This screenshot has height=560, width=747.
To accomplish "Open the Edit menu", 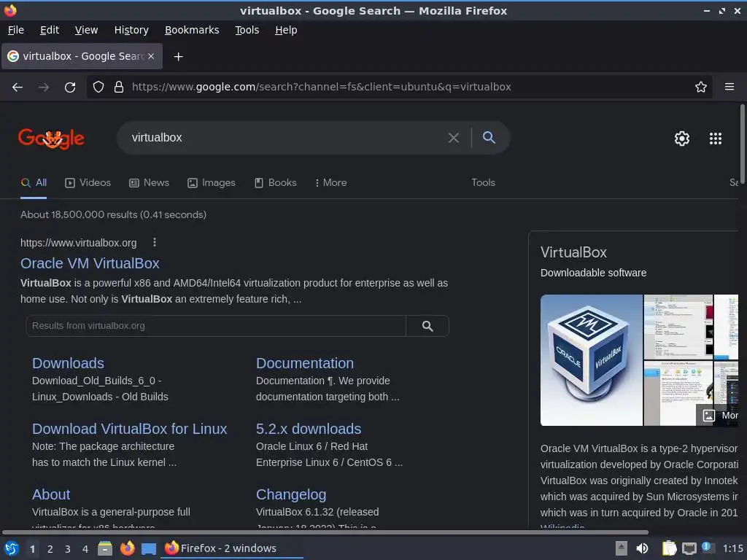I will tap(50, 30).
